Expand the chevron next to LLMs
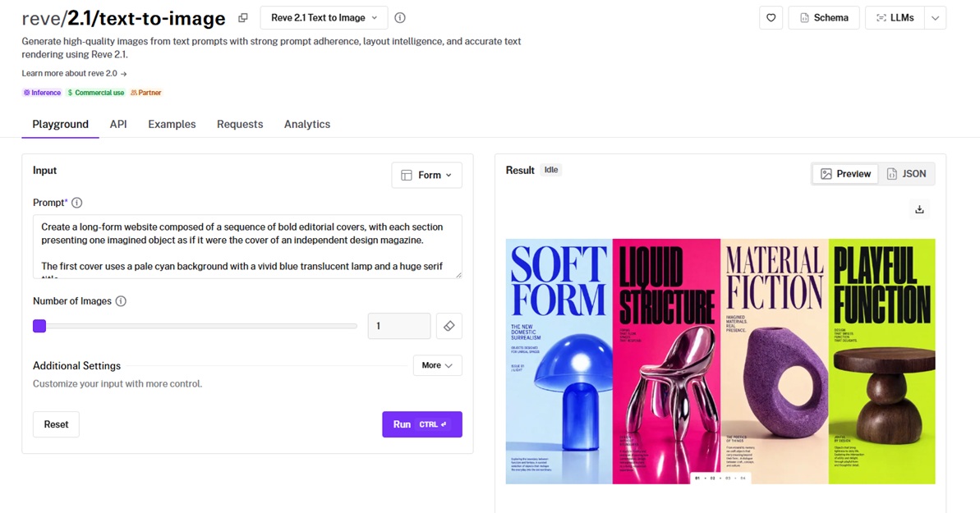Screen dimensions: 980x513 (935, 18)
